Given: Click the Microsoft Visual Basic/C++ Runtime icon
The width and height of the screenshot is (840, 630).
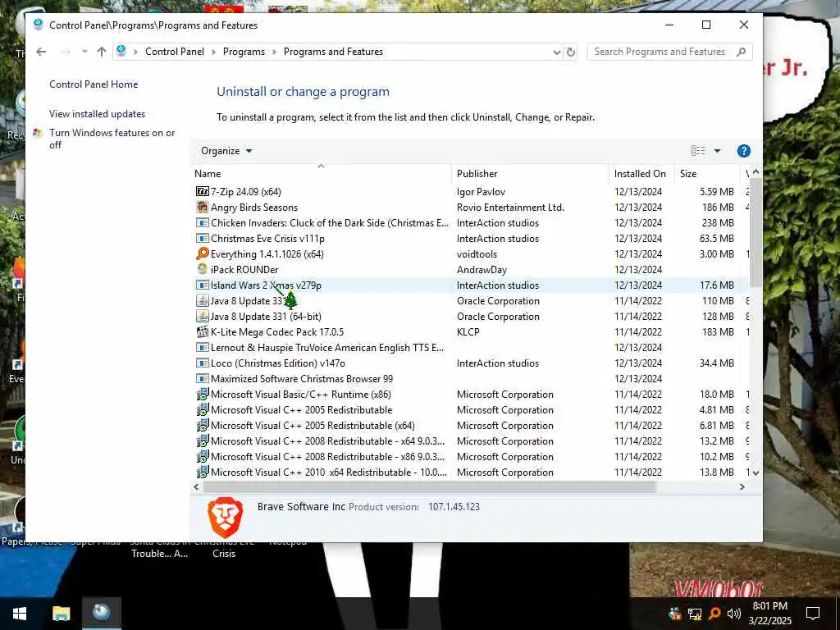Looking at the screenshot, I should (202, 395).
